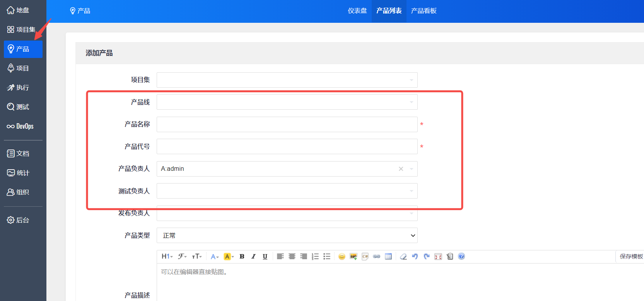This screenshot has width=644, height=301.
Task: Click the 产品名称 input field
Action: (287, 124)
